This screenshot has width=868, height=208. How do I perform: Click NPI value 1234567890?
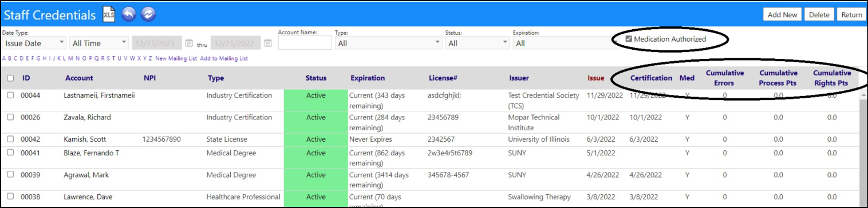tap(161, 139)
